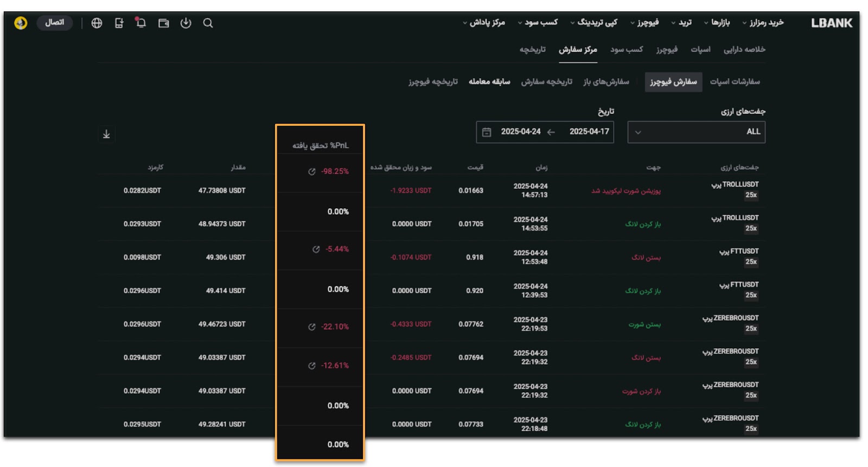This screenshot has height=467, width=868.
Task: Open the notifications bell icon
Action: coord(141,23)
